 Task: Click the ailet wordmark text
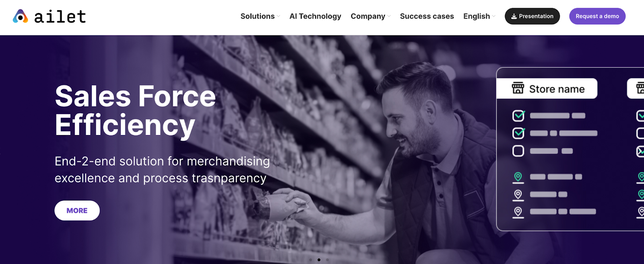coord(60,17)
